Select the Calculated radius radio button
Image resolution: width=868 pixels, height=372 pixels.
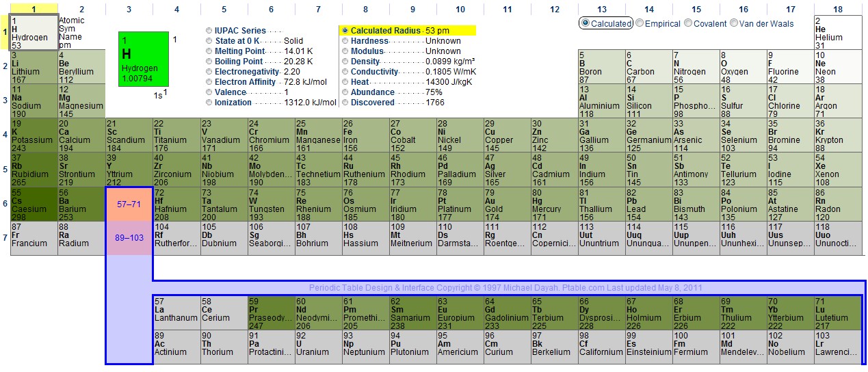[x=585, y=23]
